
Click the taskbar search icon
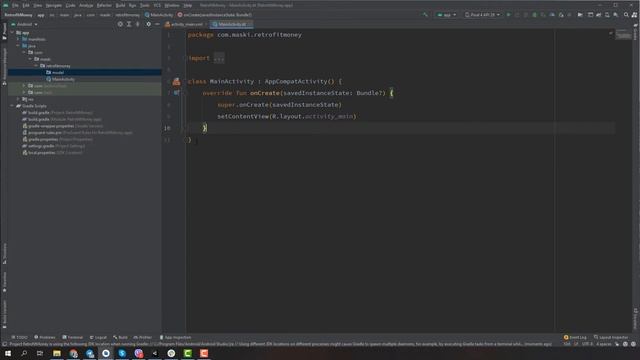pos(24,353)
